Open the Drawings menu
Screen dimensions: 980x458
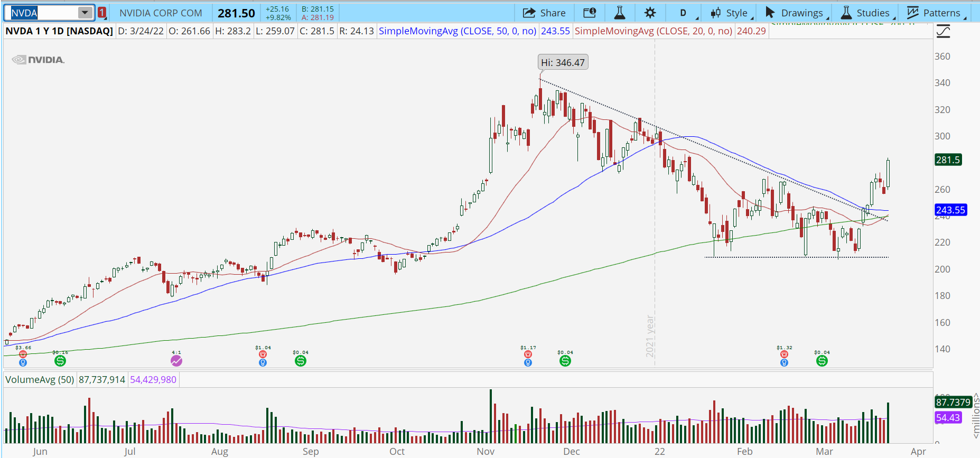[x=797, y=13]
